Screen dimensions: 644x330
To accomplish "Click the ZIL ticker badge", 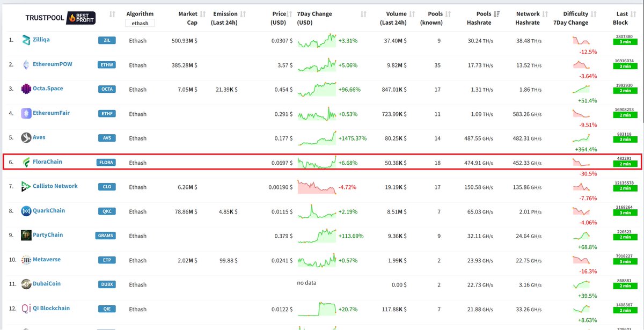I will click(x=107, y=40).
